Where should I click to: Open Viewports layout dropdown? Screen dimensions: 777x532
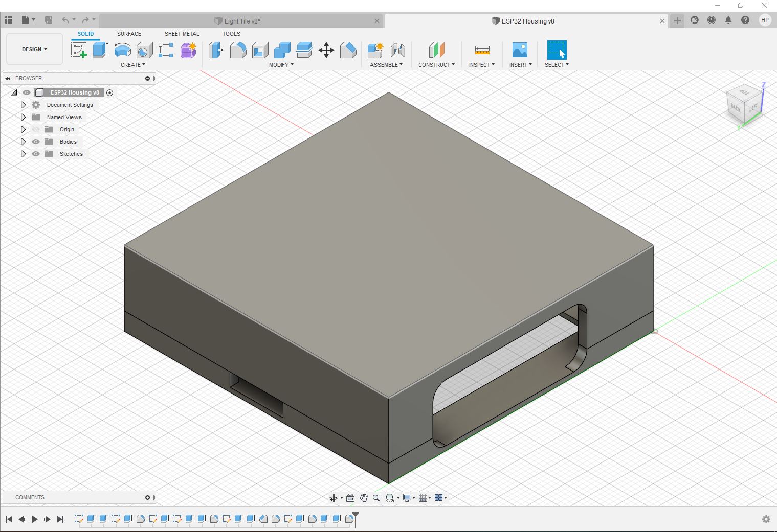[x=440, y=498]
